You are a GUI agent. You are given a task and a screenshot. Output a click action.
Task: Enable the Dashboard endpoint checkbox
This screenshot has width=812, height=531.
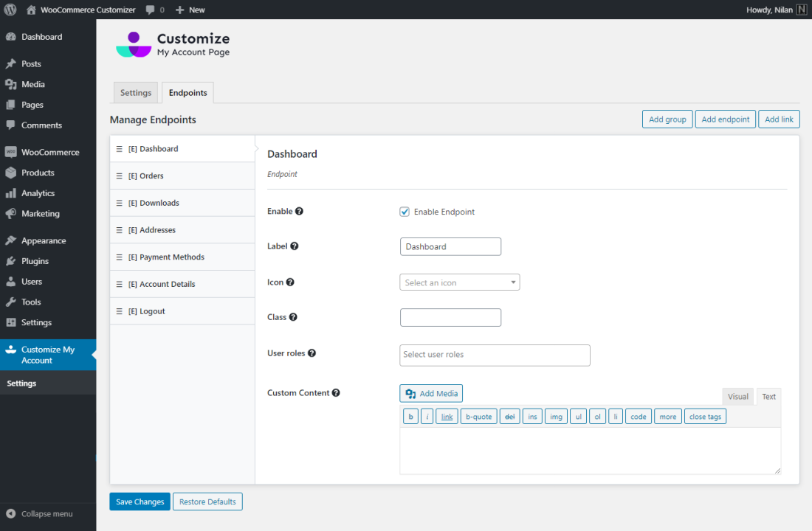point(405,211)
